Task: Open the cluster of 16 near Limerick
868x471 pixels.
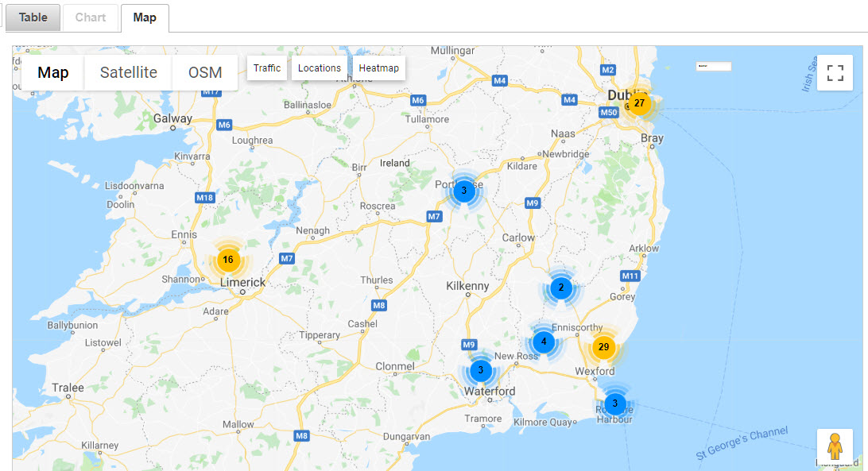Action: click(x=228, y=260)
